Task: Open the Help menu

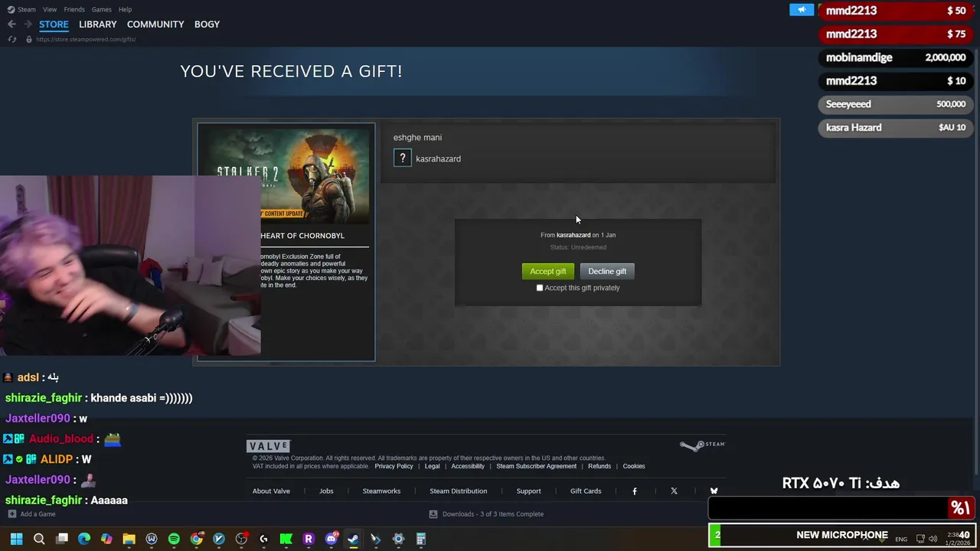Action: click(x=125, y=9)
